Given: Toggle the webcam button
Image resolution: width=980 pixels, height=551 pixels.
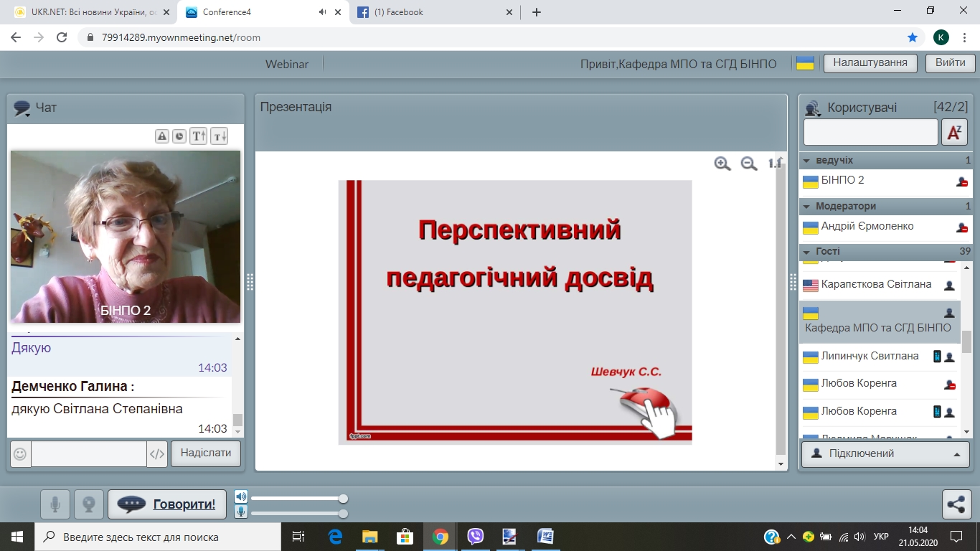Looking at the screenshot, I should pos(89,504).
